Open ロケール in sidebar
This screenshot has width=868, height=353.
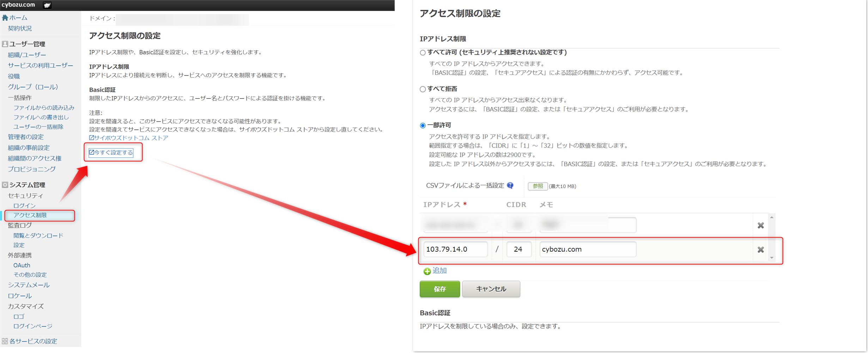20,296
